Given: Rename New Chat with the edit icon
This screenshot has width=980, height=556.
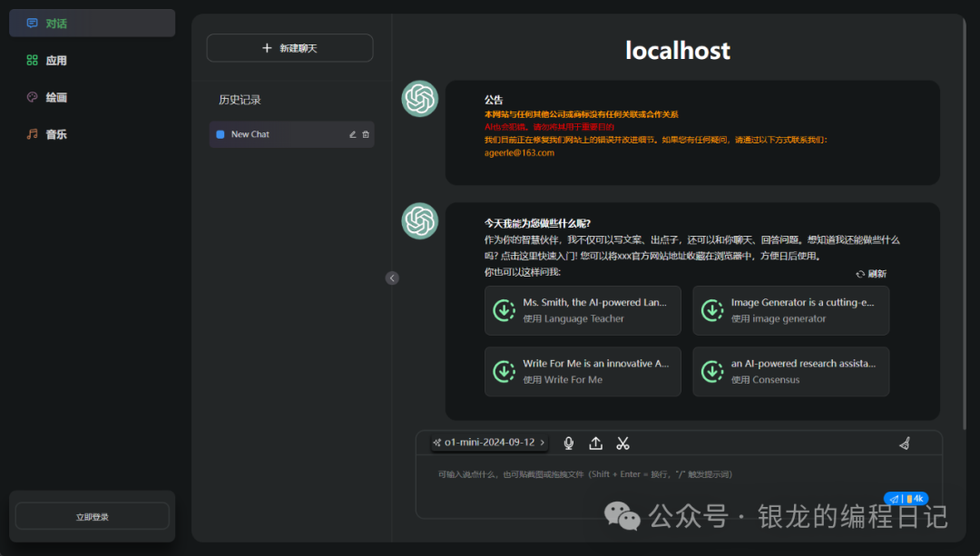Looking at the screenshot, I should pyautogui.click(x=352, y=134).
